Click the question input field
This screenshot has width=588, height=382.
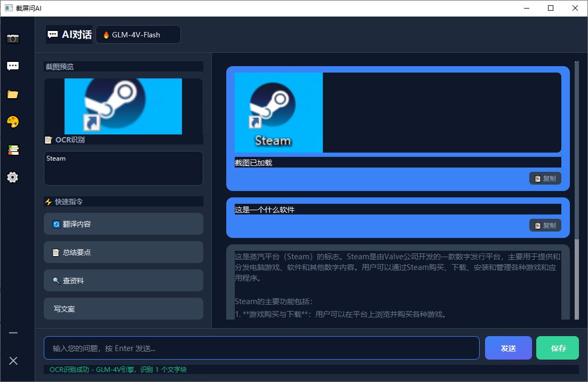coord(262,348)
